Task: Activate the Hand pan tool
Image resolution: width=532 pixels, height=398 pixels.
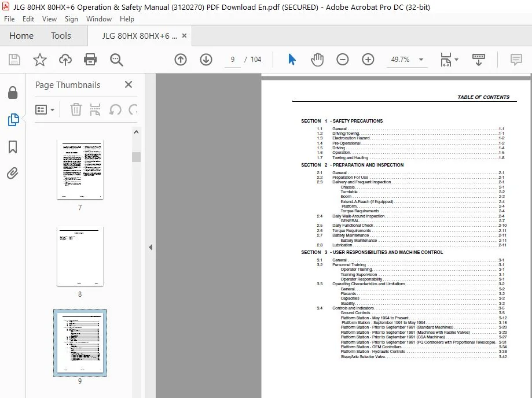Action: pyautogui.click(x=317, y=60)
